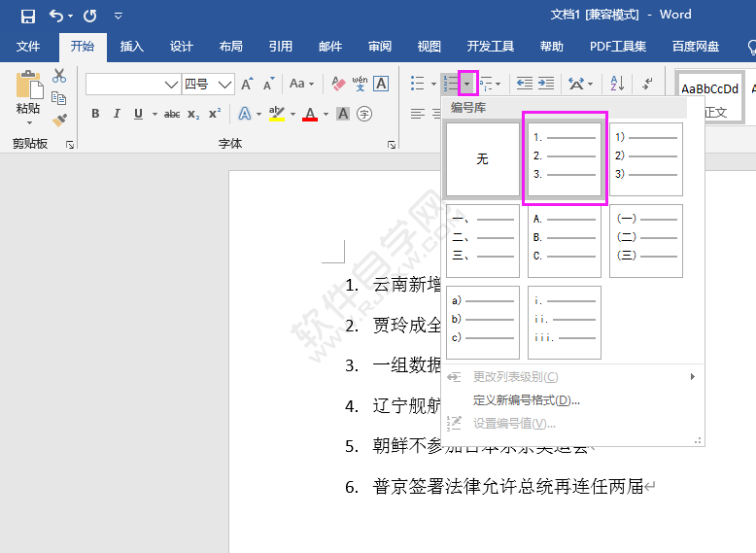Screen dimensions: 756x553
Task: Click the Clear Formatting eraser icon
Action: [338, 84]
